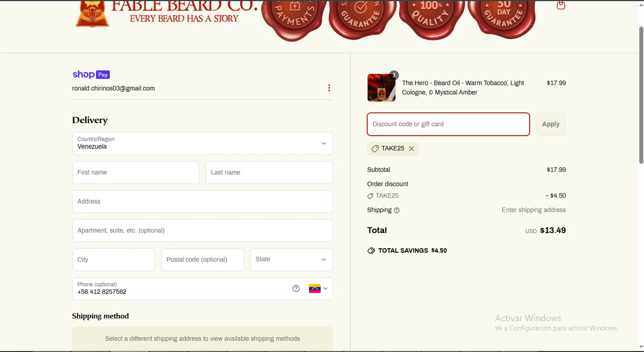Image resolution: width=644 pixels, height=352 pixels.
Task: Click the Enter shipping address text
Action: [534, 210]
